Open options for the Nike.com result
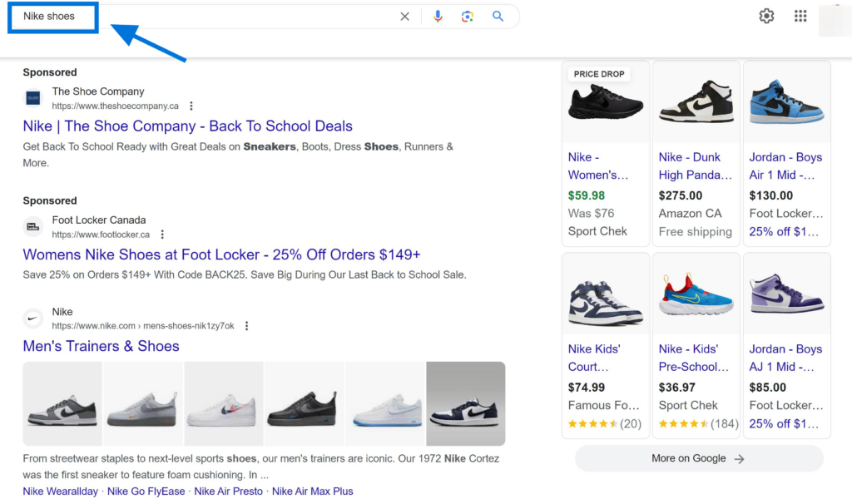 pos(246,326)
